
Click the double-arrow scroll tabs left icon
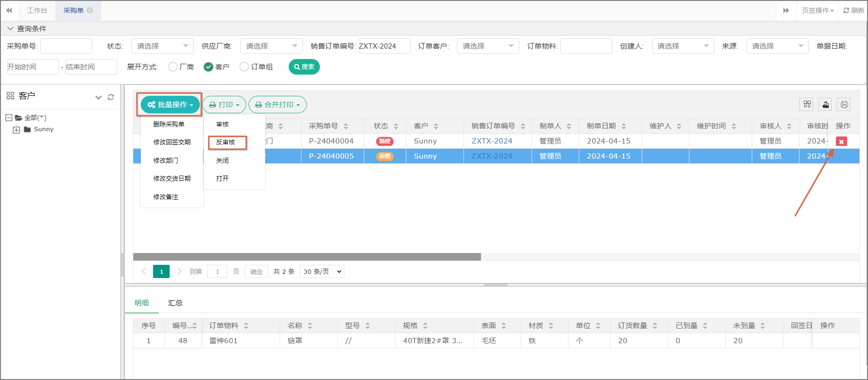[9, 10]
